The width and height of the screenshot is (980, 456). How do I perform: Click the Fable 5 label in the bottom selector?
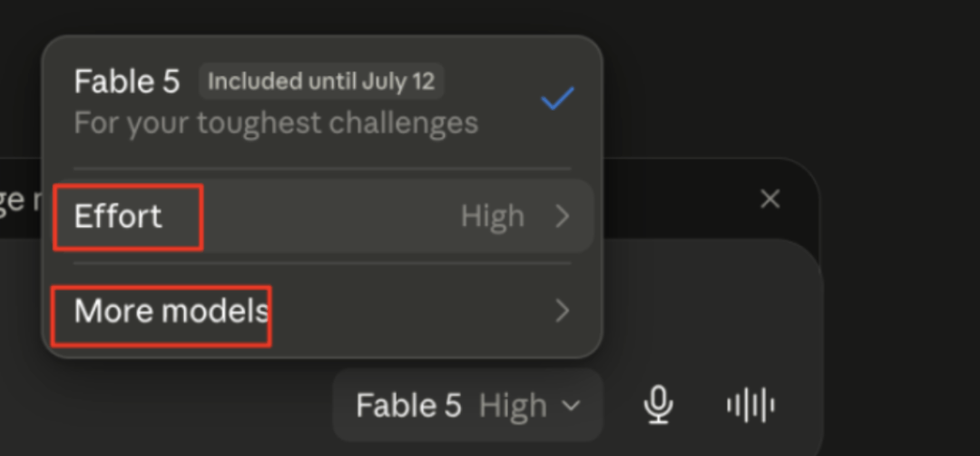[408, 406]
